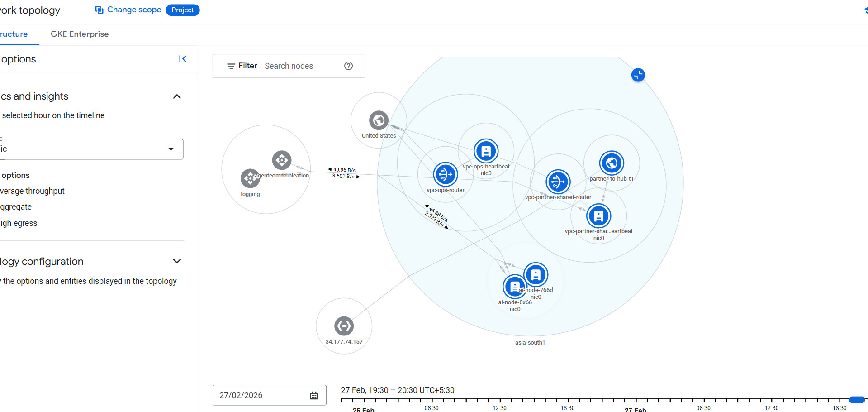Collapse the options side panel
This screenshot has height=412, width=868.
[x=183, y=59]
